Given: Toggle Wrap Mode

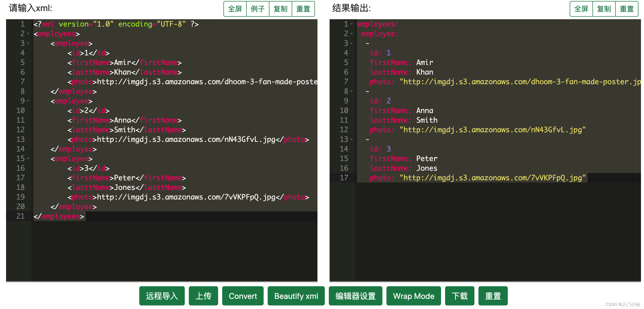Looking at the screenshot, I should [413, 296].
